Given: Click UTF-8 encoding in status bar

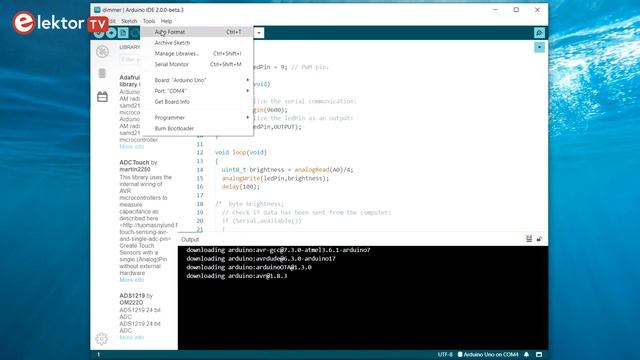Looking at the screenshot, I should pyautogui.click(x=445, y=354).
